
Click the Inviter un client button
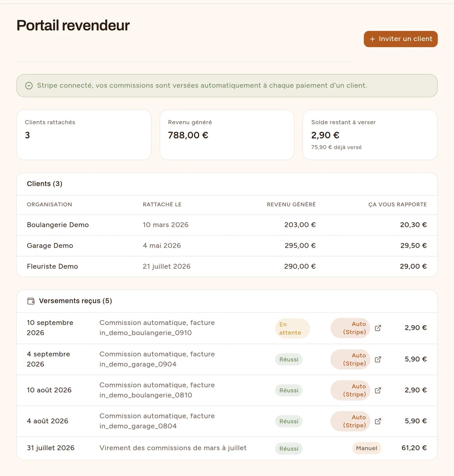[x=400, y=39]
